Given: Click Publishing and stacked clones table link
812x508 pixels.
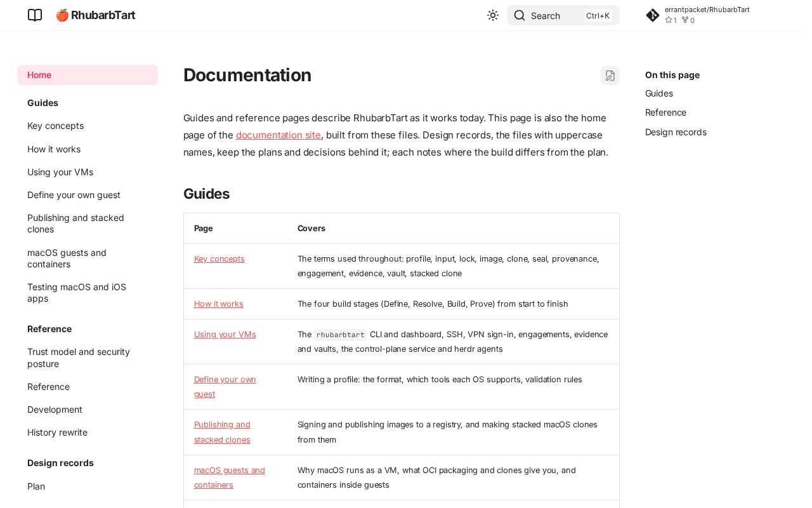Looking at the screenshot, I should tap(222, 432).
